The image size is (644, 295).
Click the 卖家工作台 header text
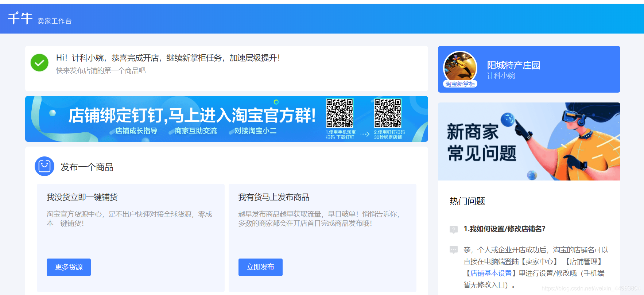pos(55,21)
